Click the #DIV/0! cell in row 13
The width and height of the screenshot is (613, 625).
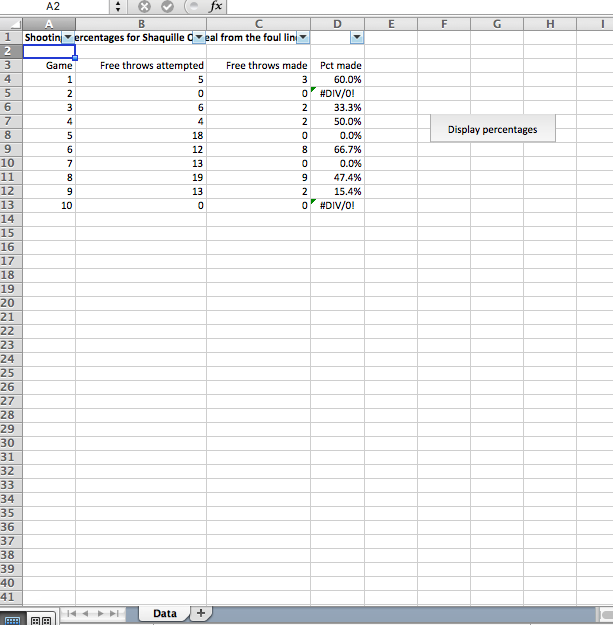[x=337, y=205]
